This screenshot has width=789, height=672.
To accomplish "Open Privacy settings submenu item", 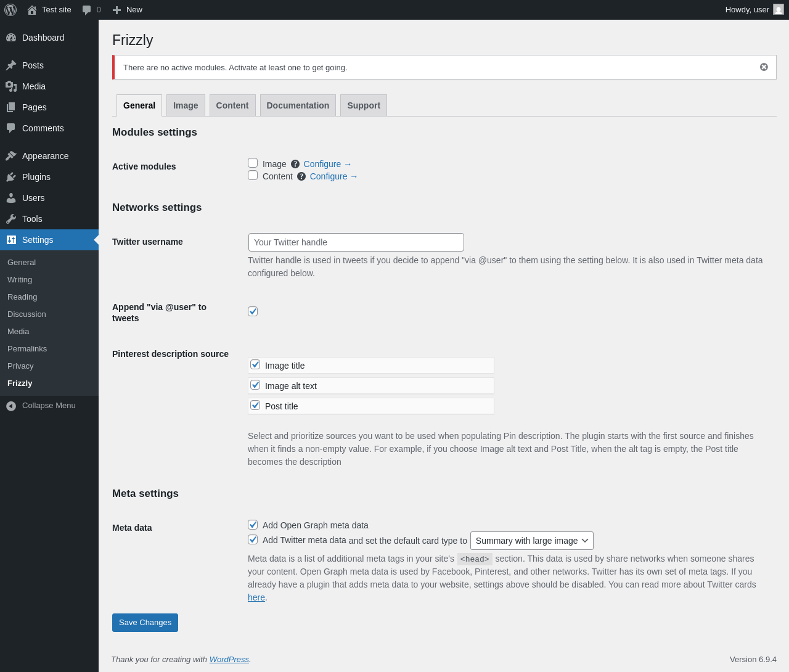I will pos(20,366).
